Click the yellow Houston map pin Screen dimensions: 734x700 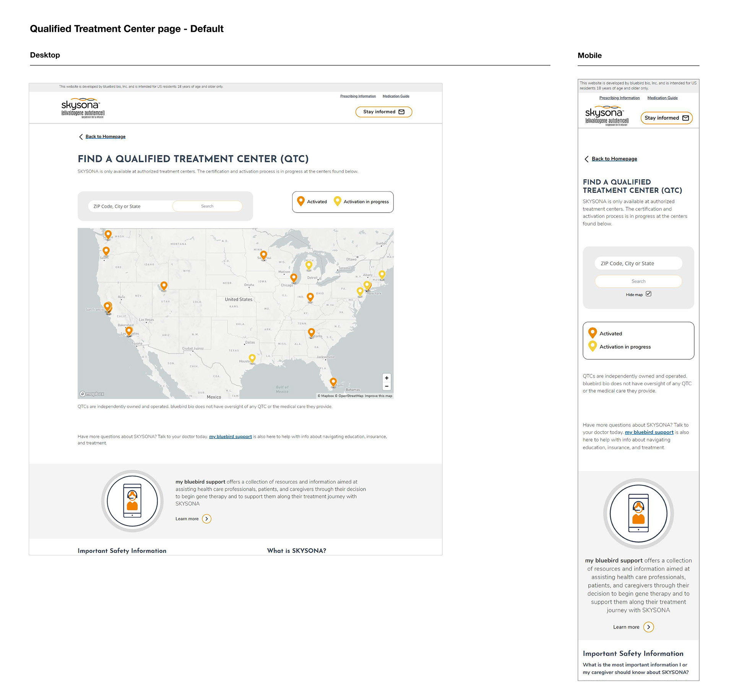[252, 358]
